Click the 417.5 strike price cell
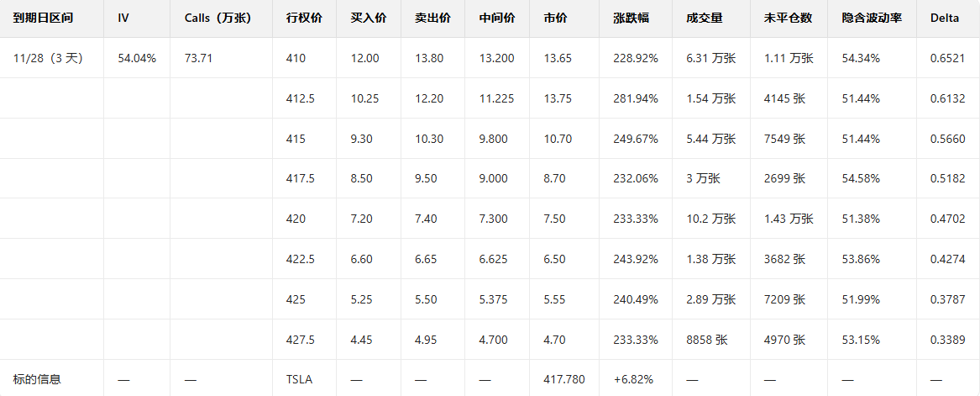Viewport: 980px width, 396px height. click(300, 178)
